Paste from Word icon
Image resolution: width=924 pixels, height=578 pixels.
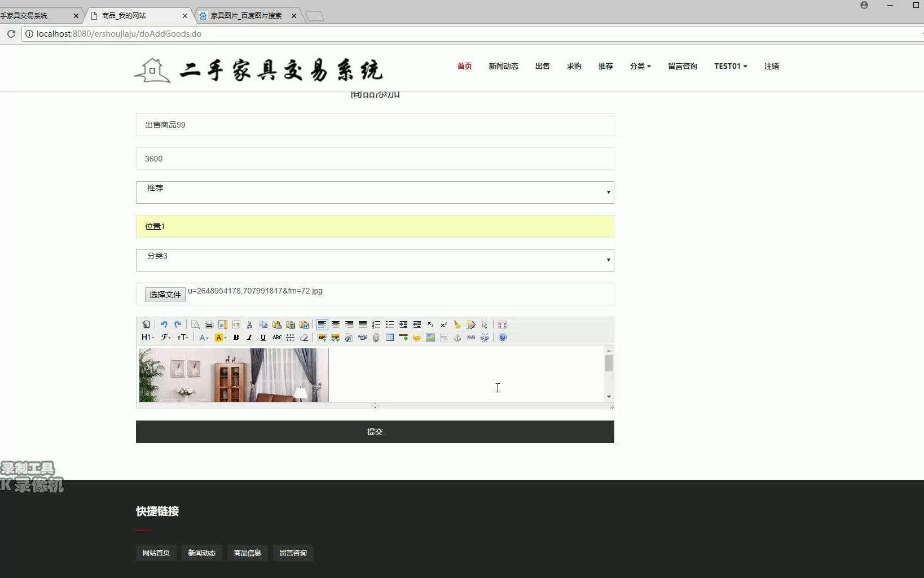304,325
